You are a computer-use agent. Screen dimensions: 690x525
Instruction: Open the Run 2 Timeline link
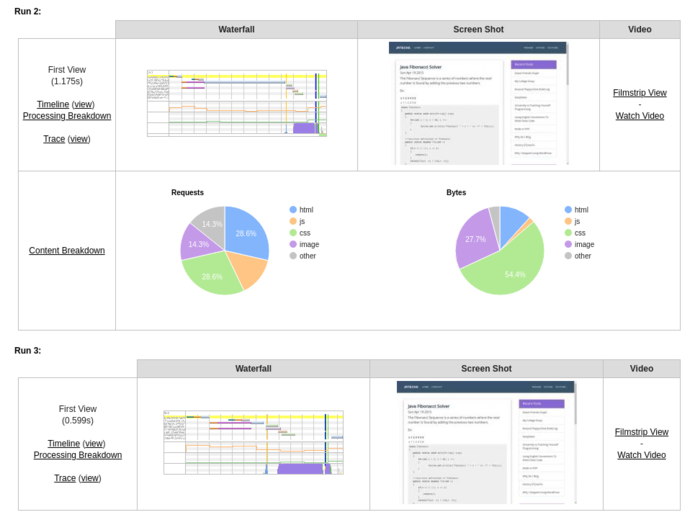[53, 104]
